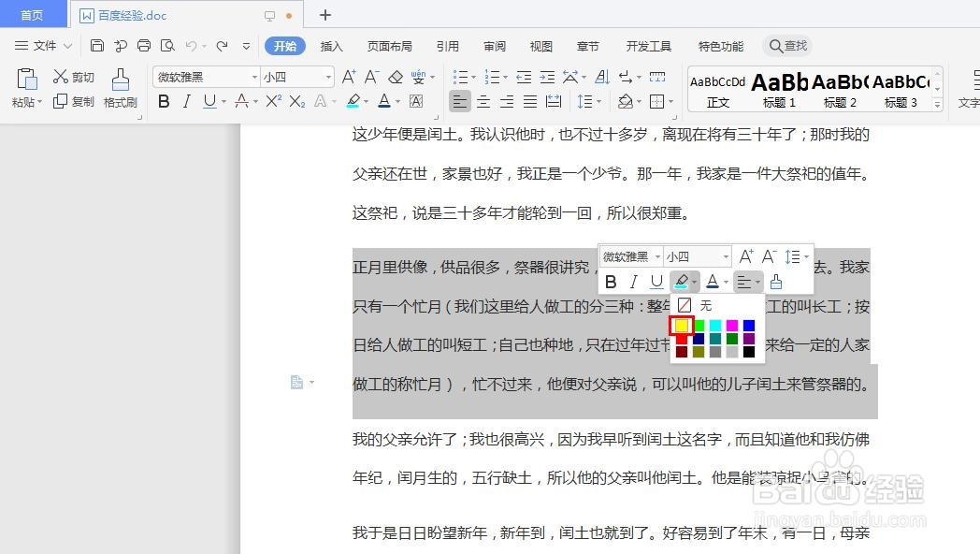The height and width of the screenshot is (554, 980).
Task: Open the 文件 menu
Action: (44, 45)
